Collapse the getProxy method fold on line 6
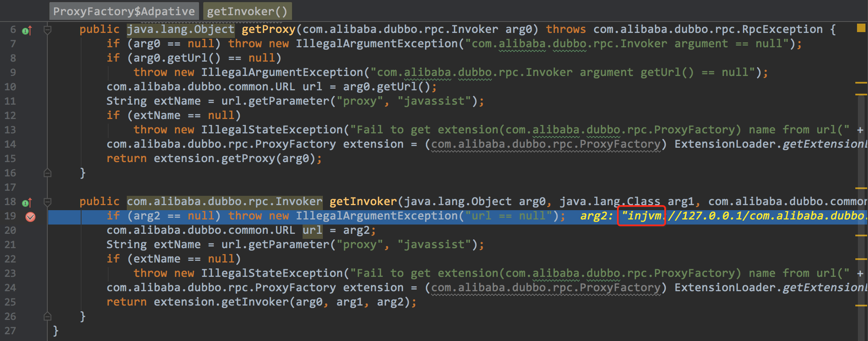The height and width of the screenshot is (341, 868). point(48,30)
